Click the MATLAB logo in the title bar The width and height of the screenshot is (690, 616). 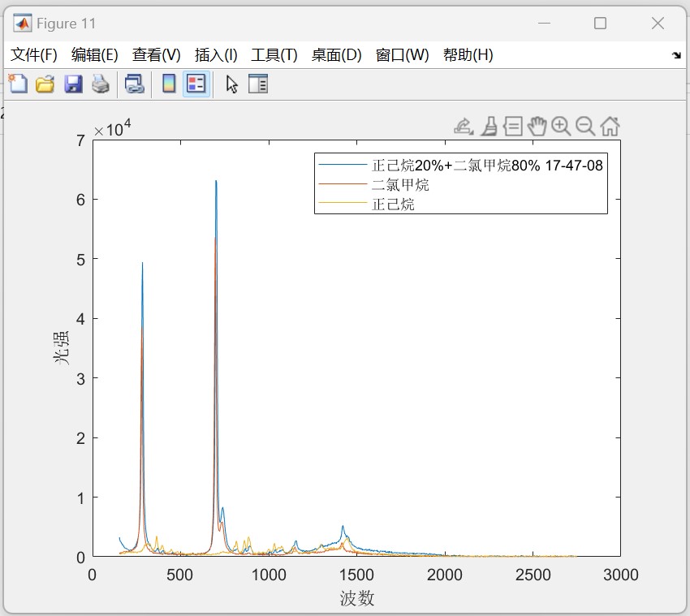pyautogui.click(x=23, y=24)
